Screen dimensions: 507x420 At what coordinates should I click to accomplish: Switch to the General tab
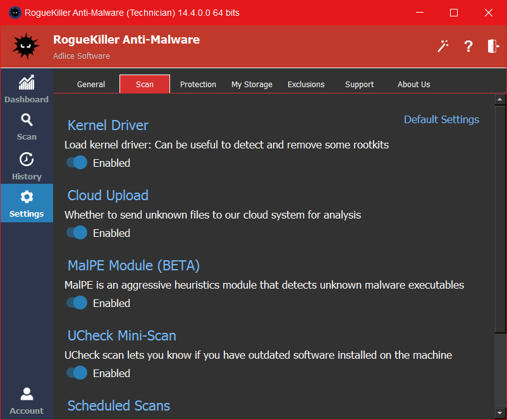point(91,85)
